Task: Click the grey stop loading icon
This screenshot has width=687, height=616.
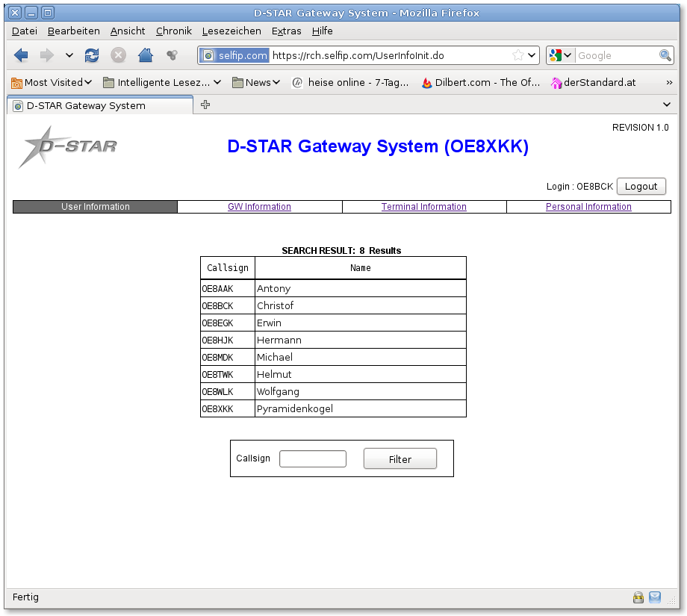Action: click(x=118, y=55)
